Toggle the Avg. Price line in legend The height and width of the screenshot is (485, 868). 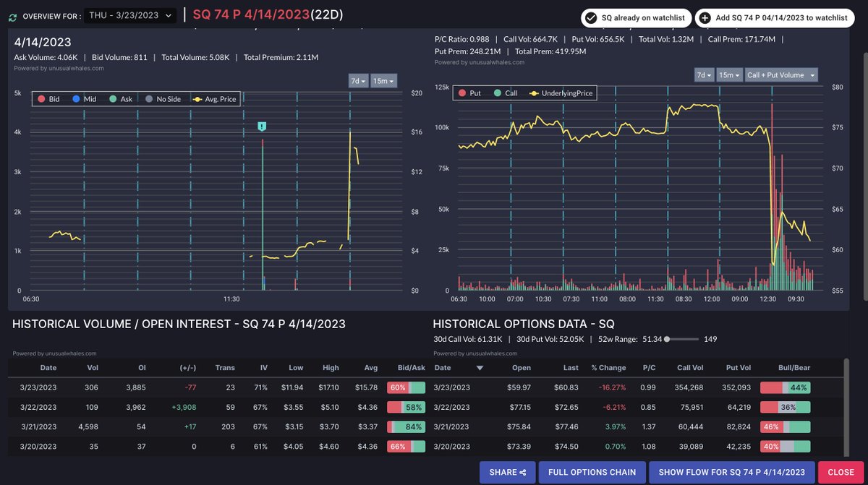pyautogui.click(x=213, y=99)
